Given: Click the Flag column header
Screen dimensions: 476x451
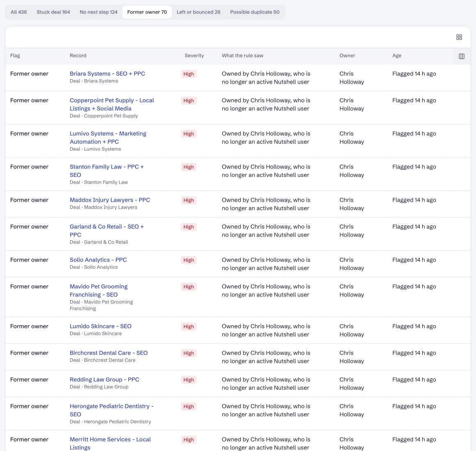Looking at the screenshot, I should click(x=15, y=55).
